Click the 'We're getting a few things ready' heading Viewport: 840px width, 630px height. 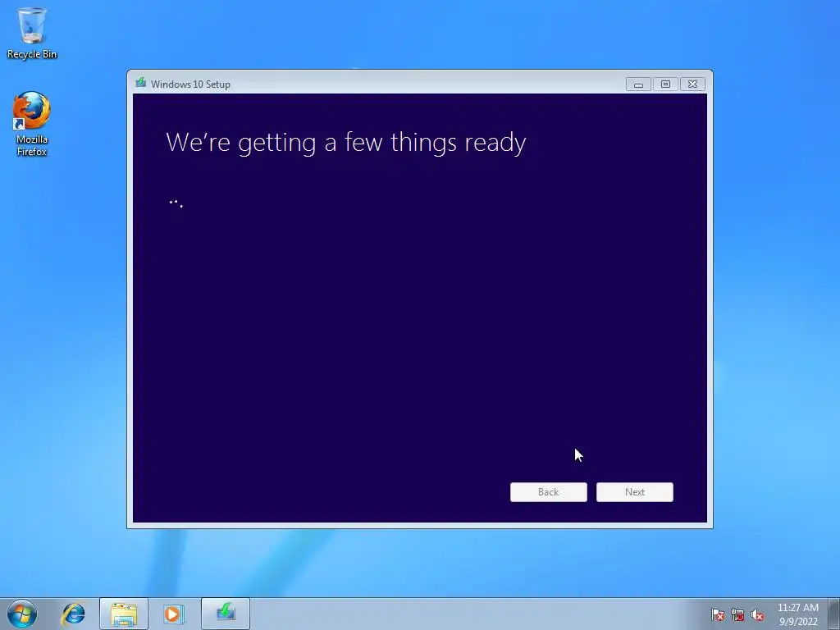[346, 143]
